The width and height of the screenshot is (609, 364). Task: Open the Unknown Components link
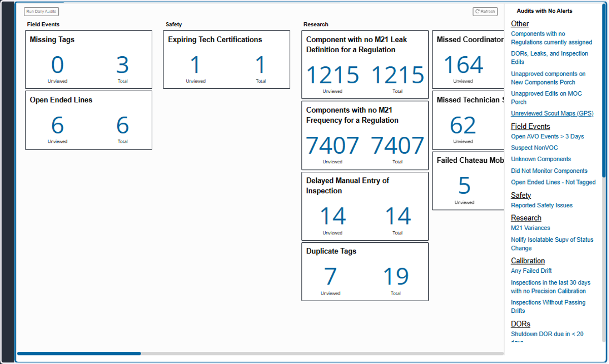coord(541,159)
